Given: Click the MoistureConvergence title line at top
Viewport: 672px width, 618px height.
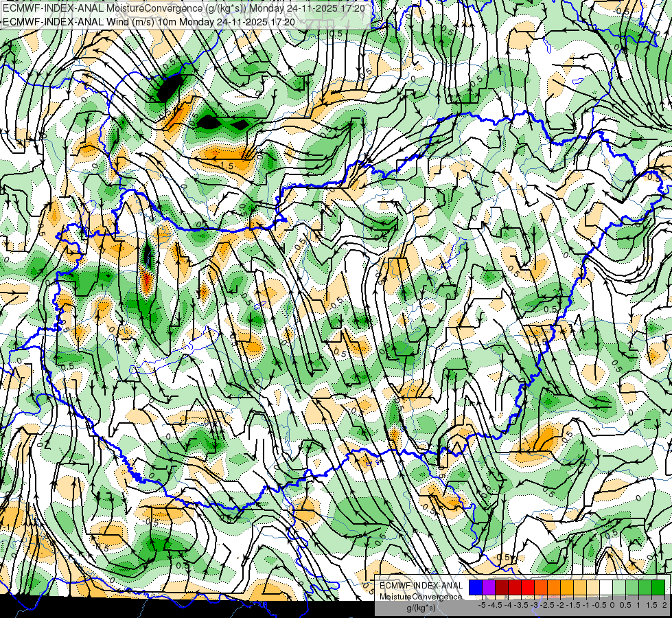Looking at the screenshot, I should pos(184,8).
